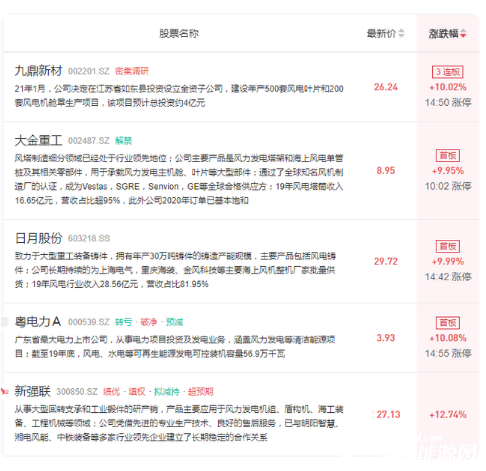
Task: Select the 拟减持 tag on 新强联
Action: 167,391
